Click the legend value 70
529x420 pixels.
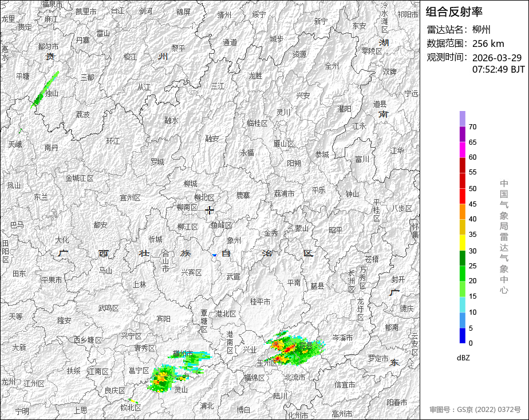pyautogui.click(x=473, y=127)
